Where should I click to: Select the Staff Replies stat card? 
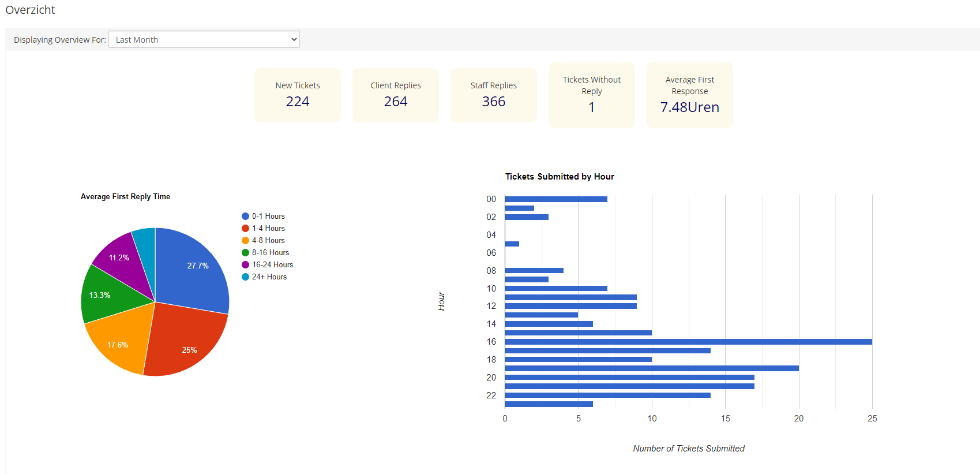point(494,95)
